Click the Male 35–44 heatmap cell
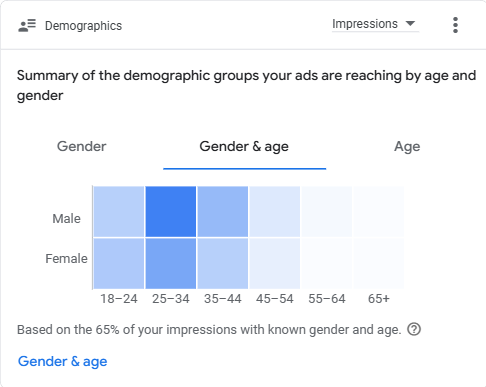This screenshot has width=486, height=387. point(223,212)
